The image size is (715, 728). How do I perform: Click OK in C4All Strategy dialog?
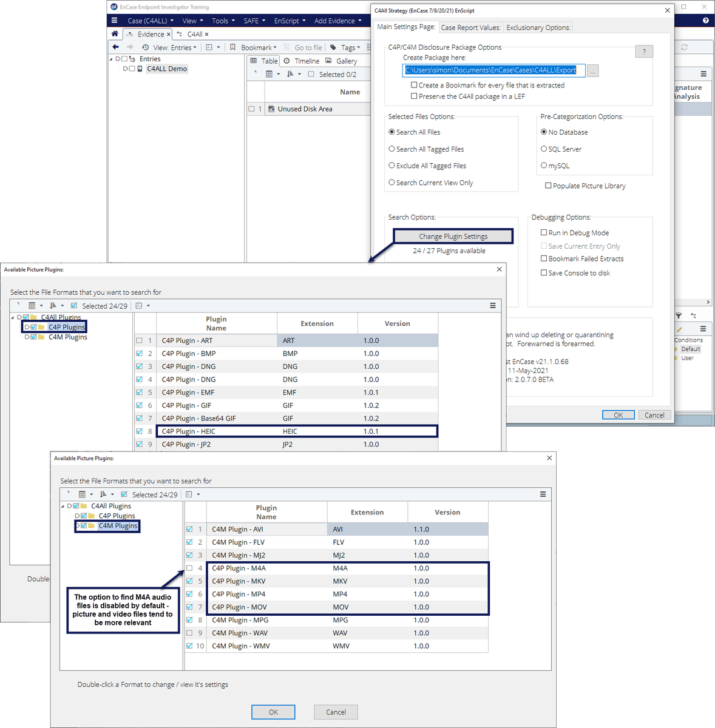pyautogui.click(x=618, y=415)
